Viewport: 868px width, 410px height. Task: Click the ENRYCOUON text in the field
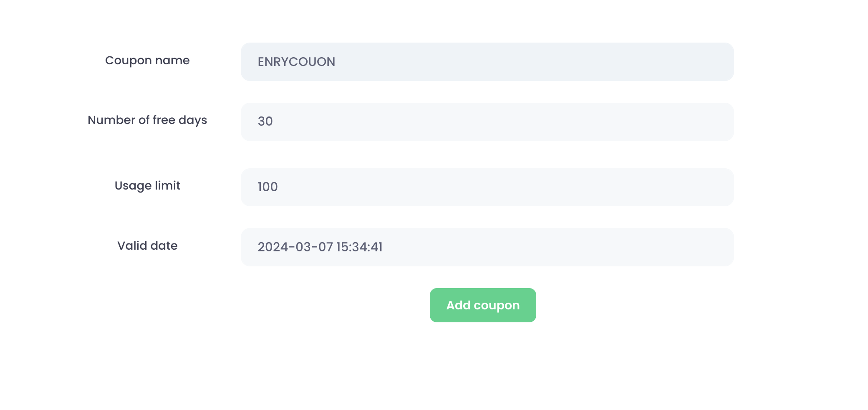pyautogui.click(x=296, y=62)
